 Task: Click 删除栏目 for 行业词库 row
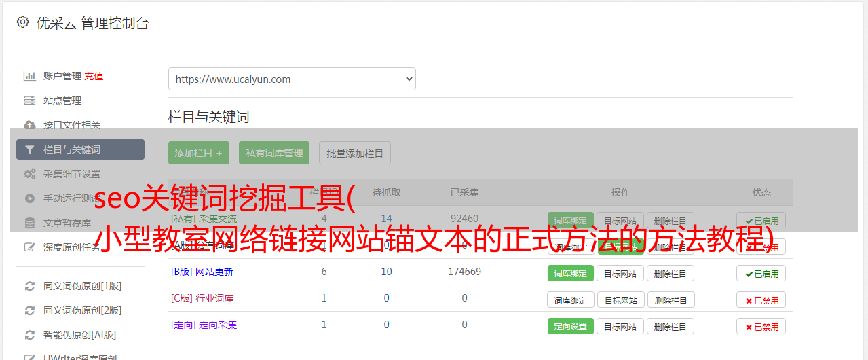point(671,300)
